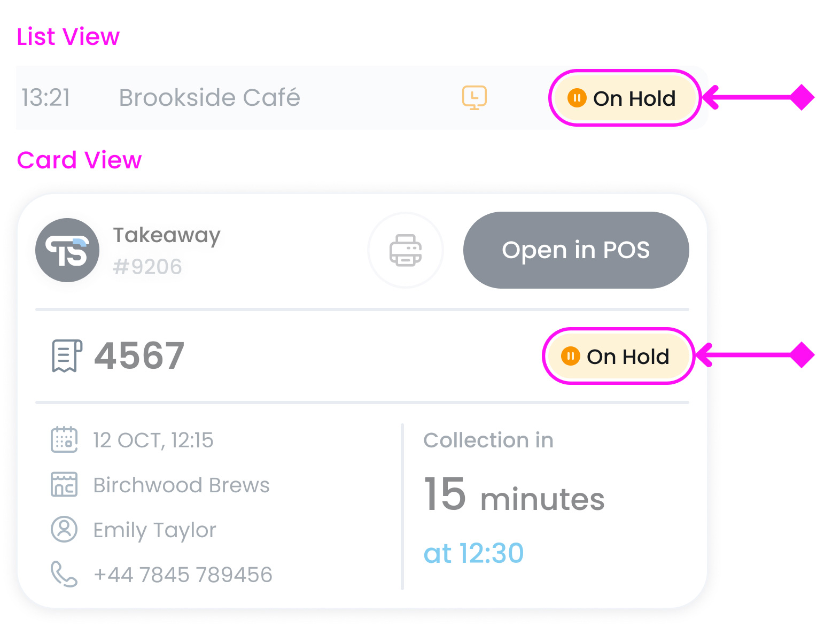Click the storefront icon next to Birchwood Brews

64,485
